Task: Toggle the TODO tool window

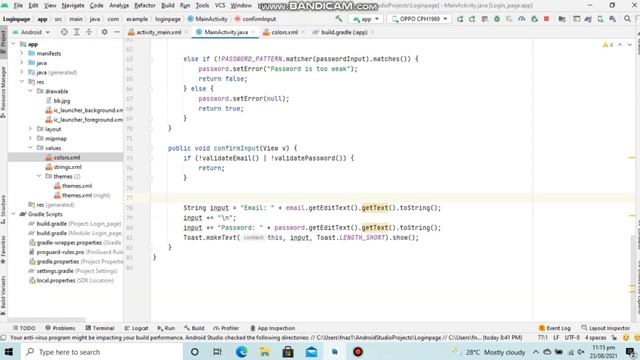Action: point(24,328)
